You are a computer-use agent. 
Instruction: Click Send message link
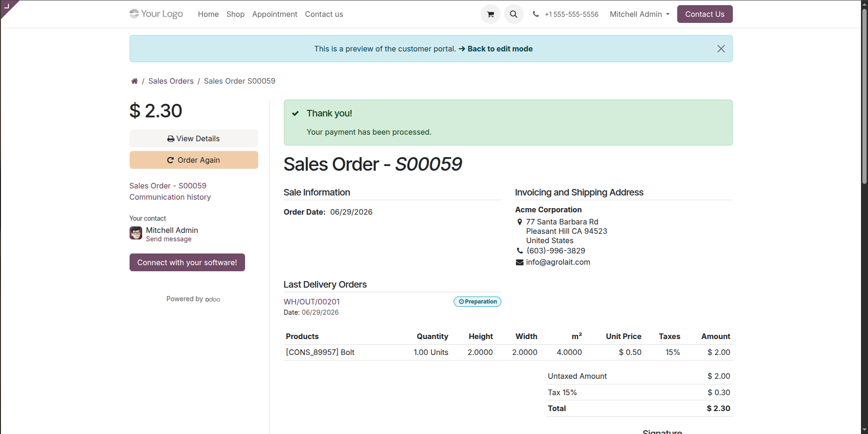pos(168,239)
